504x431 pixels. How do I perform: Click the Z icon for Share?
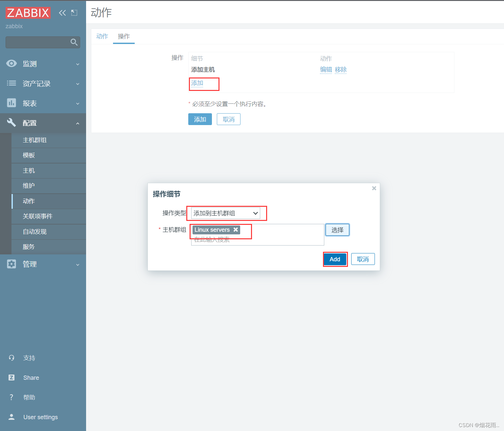11,377
